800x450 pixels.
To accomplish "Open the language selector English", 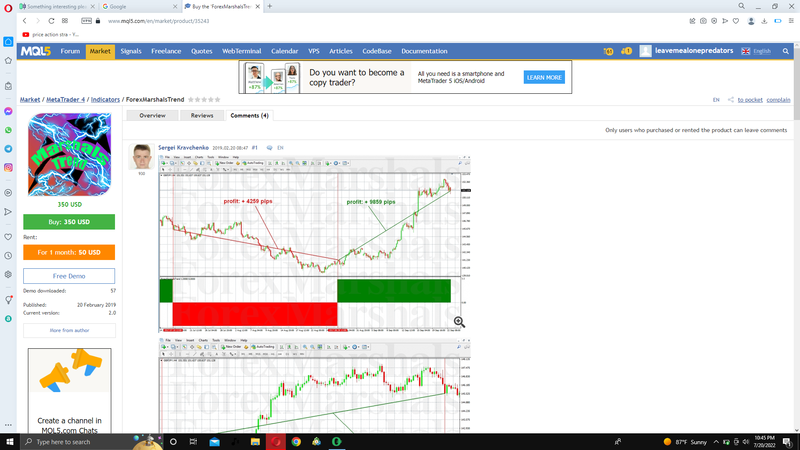I will pyautogui.click(x=757, y=51).
